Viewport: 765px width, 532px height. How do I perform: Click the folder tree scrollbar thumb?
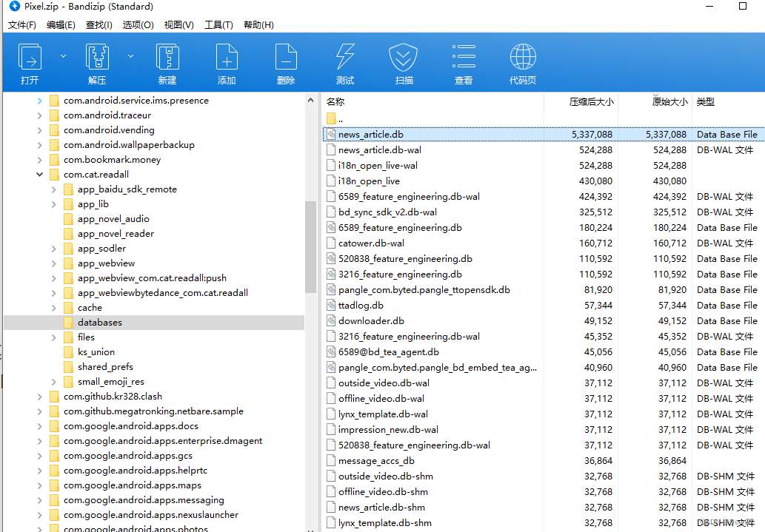[310, 246]
